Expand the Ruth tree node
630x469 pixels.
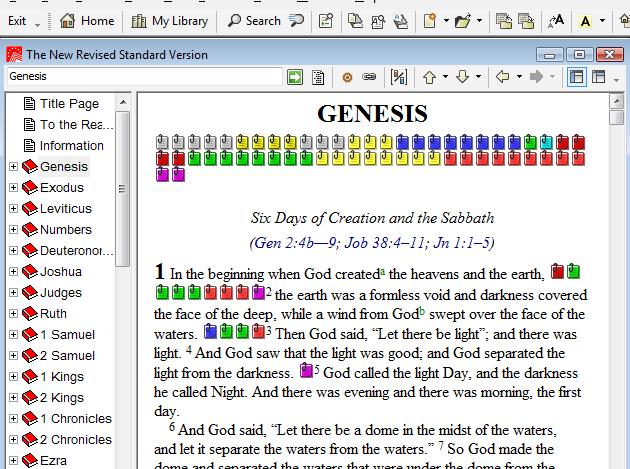[x=13, y=313]
